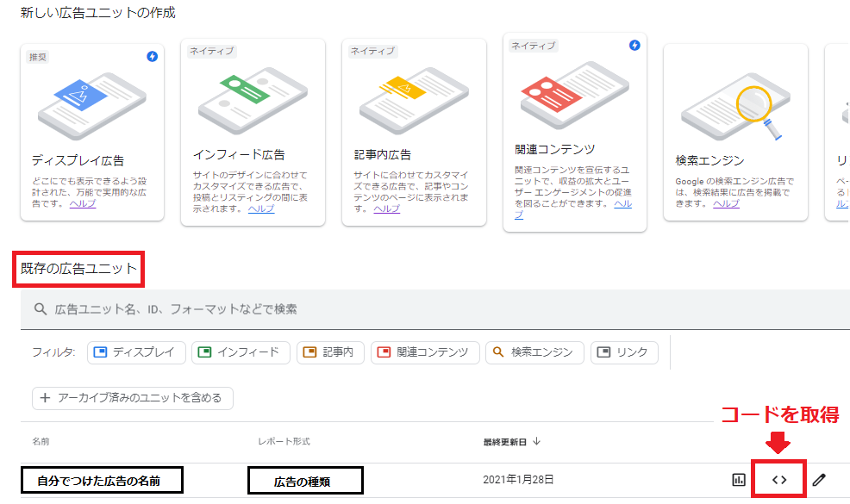The width and height of the screenshot is (850, 504).
Task: Click the 検索エンジン magnifier illustration
Action: click(735, 107)
